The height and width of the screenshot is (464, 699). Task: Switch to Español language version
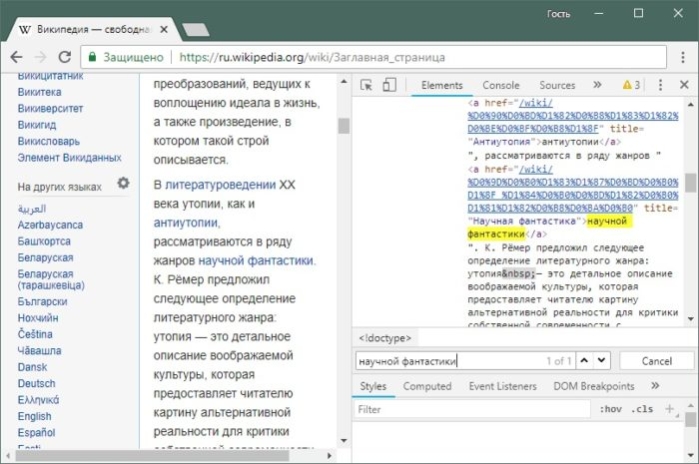tap(37, 432)
